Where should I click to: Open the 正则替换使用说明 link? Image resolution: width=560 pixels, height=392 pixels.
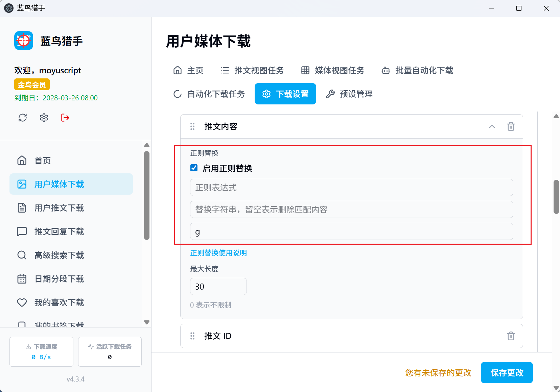coord(218,253)
